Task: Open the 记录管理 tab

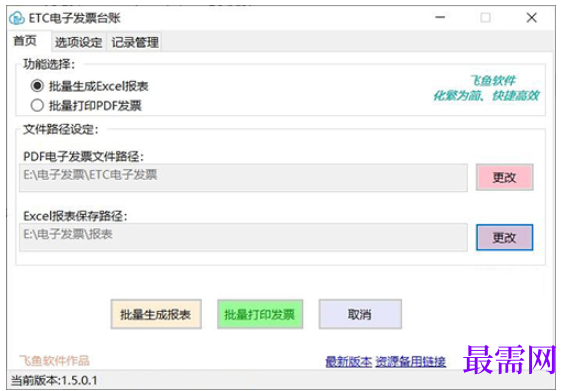Action: pyautogui.click(x=135, y=42)
